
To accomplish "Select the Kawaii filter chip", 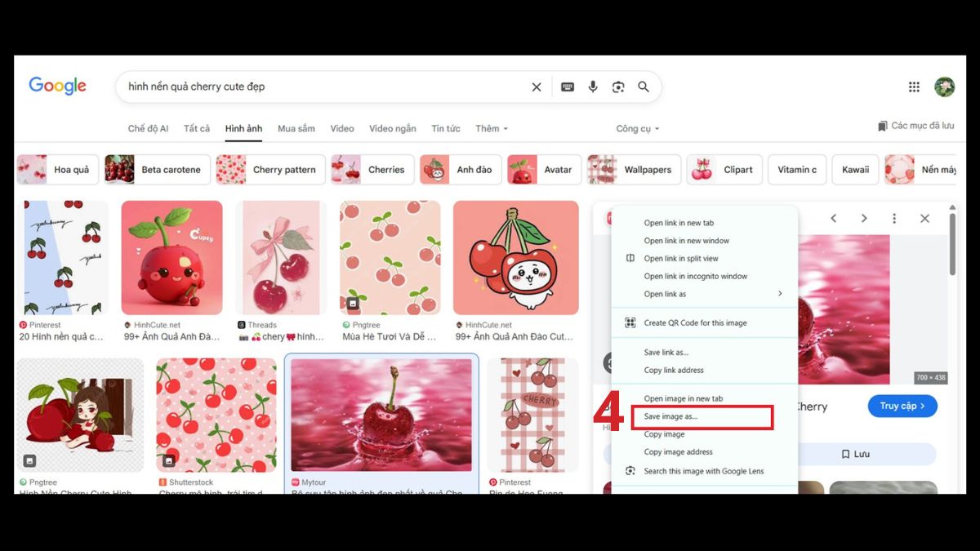I will point(856,170).
